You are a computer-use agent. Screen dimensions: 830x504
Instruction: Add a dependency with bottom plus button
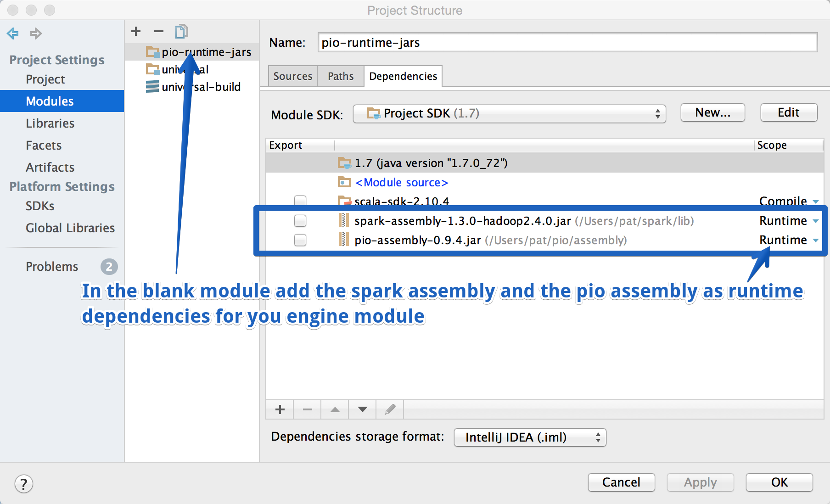[x=280, y=409]
